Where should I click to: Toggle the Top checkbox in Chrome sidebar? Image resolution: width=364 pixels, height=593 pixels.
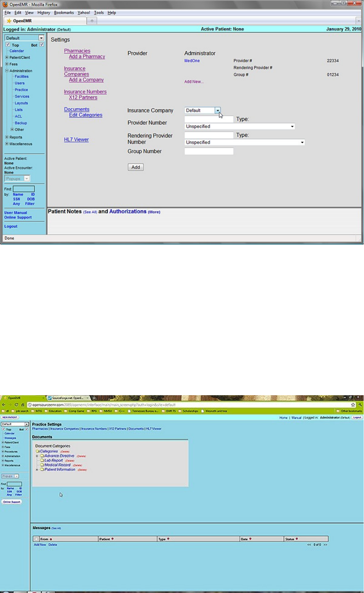[x=3, y=429]
